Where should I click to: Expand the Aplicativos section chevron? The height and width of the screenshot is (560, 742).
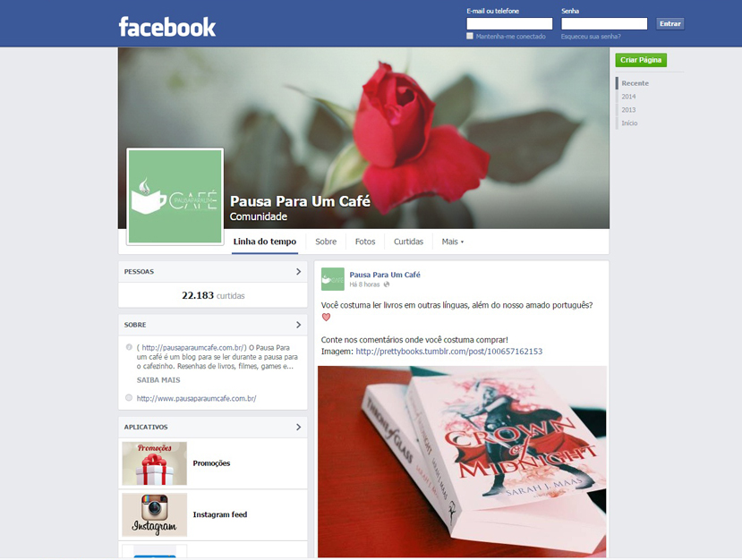(299, 427)
